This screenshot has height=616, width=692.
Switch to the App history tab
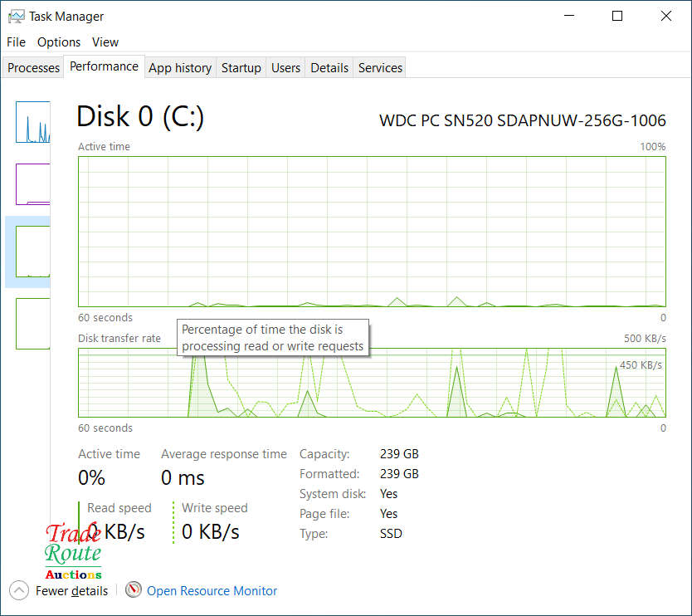pos(180,68)
